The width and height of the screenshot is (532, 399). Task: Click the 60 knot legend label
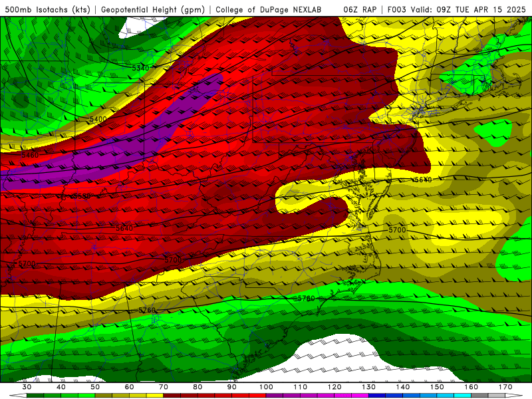tap(129, 387)
